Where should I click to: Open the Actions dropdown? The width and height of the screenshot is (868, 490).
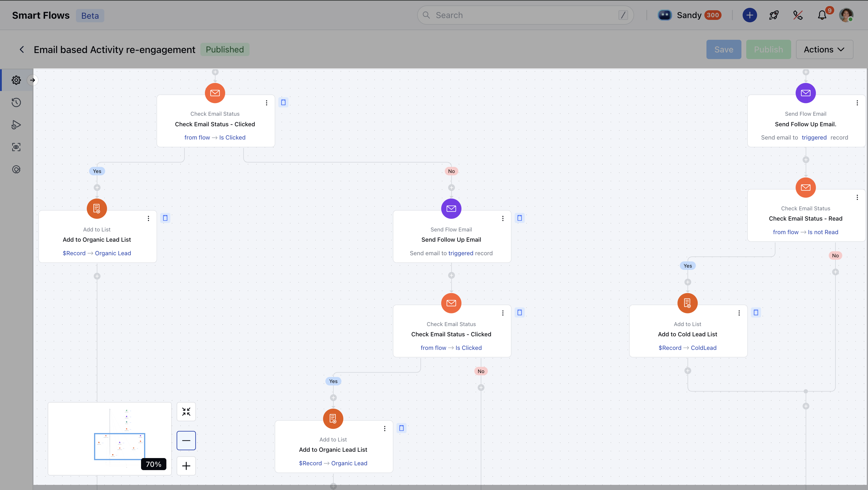click(x=824, y=49)
